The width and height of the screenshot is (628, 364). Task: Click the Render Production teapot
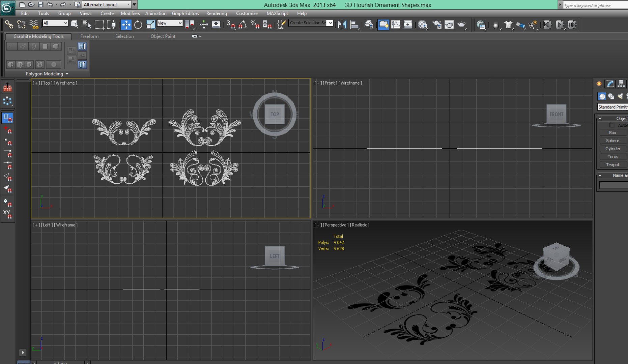point(462,24)
